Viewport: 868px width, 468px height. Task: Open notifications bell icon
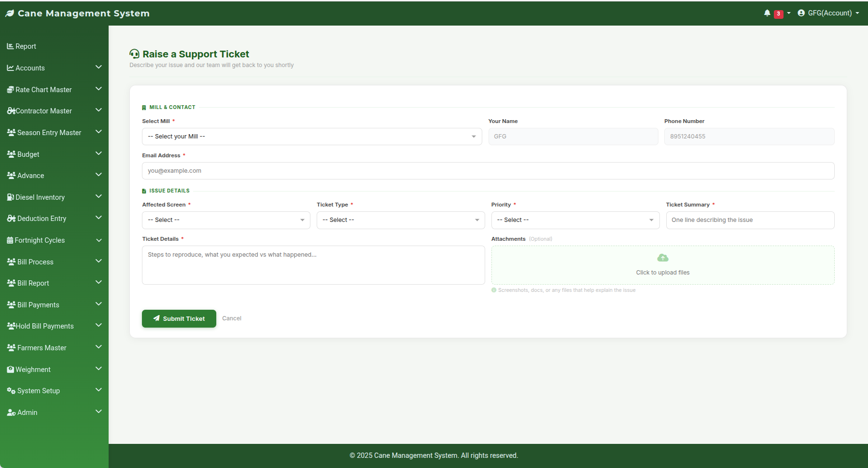[767, 13]
